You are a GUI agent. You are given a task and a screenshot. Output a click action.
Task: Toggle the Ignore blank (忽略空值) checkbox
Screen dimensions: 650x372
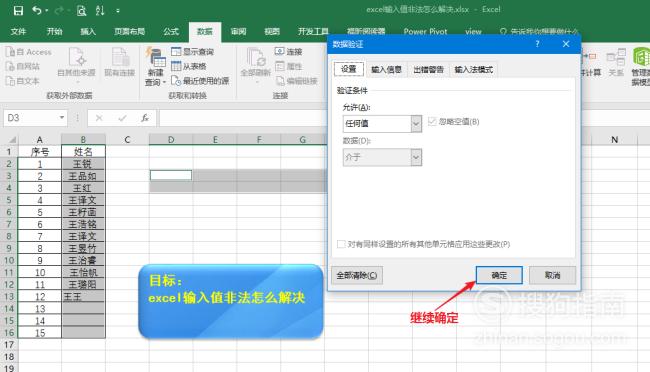point(432,122)
